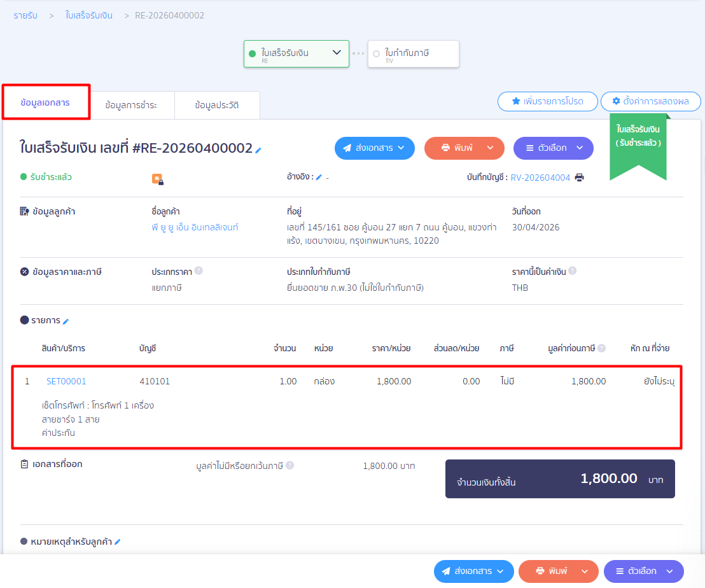Open top ตัวเลือก options dropdown

554,148
